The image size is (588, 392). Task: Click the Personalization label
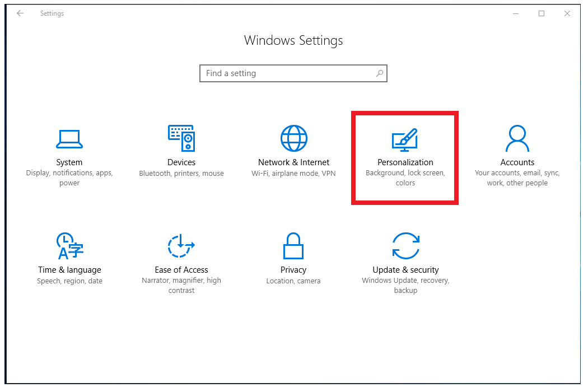pyautogui.click(x=405, y=162)
